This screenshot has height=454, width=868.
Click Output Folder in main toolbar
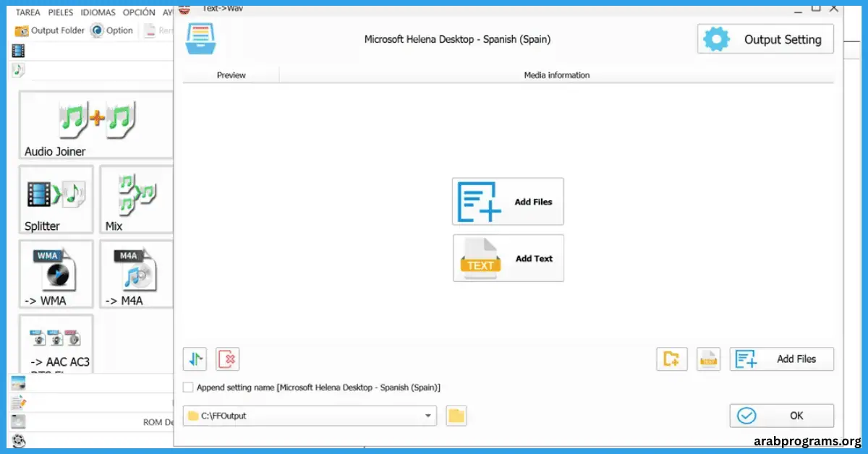[50, 30]
